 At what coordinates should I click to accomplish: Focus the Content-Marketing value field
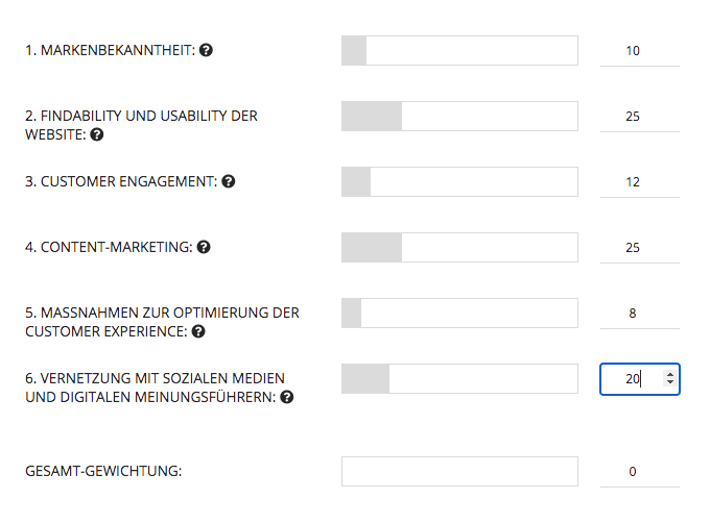click(x=640, y=248)
